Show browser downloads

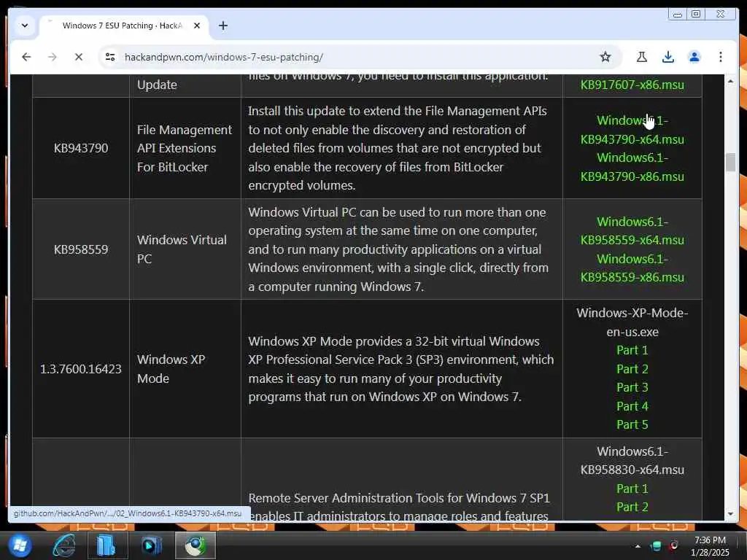[668, 57]
